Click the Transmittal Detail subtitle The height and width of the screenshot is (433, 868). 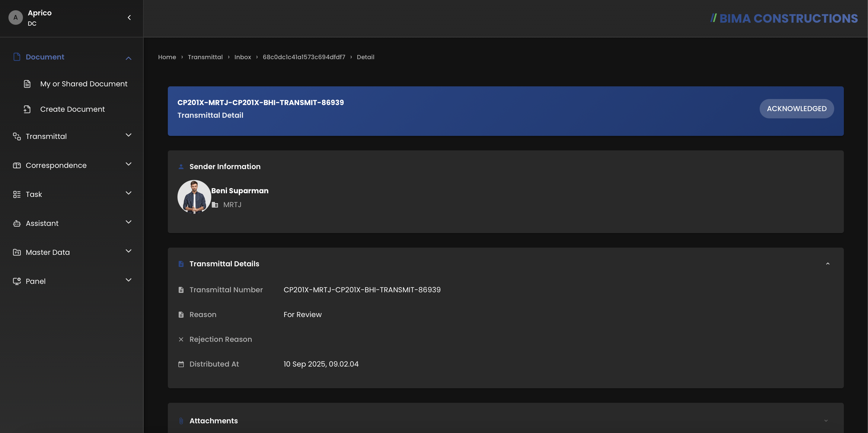coord(210,115)
